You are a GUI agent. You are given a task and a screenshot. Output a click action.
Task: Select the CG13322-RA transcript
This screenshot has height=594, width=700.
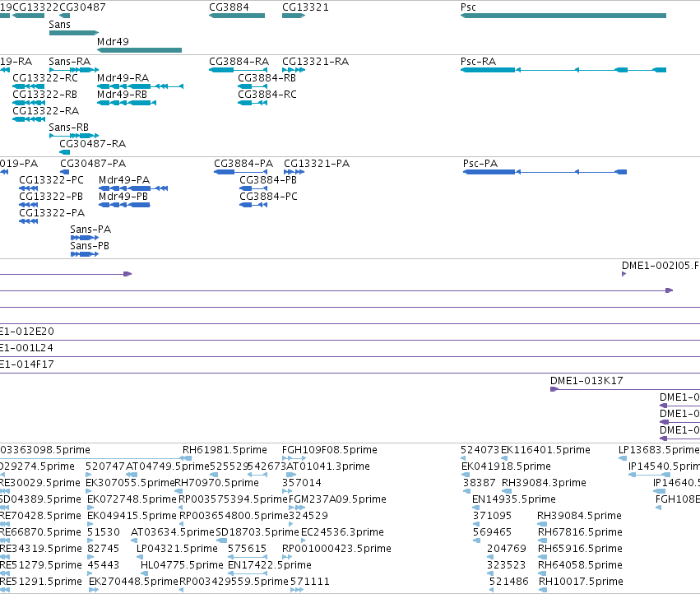(x=29, y=119)
